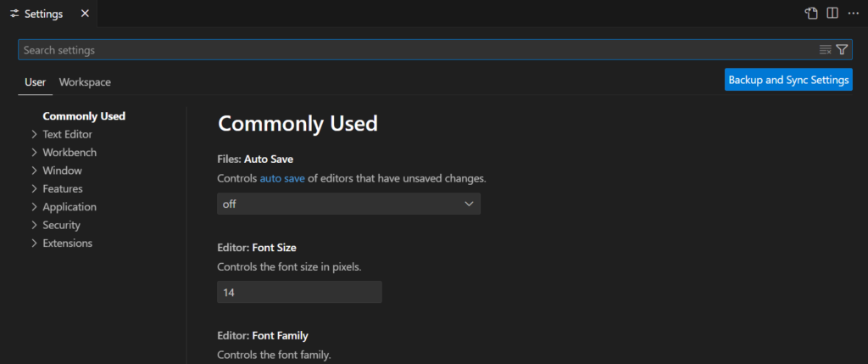The width and height of the screenshot is (868, 364).
Task: Clear the settings search input
Action: pyautogui.click(x=825, y=50)
